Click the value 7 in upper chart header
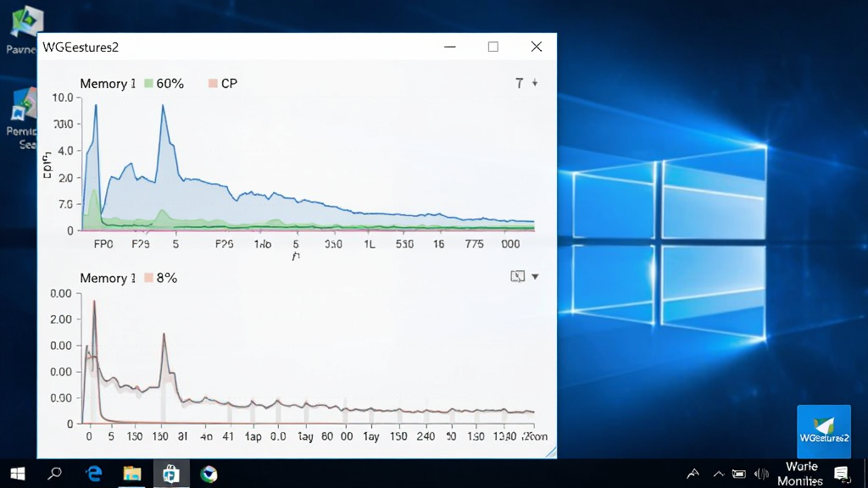The width and height of the screenshot is (868, 488). [520, 84]
